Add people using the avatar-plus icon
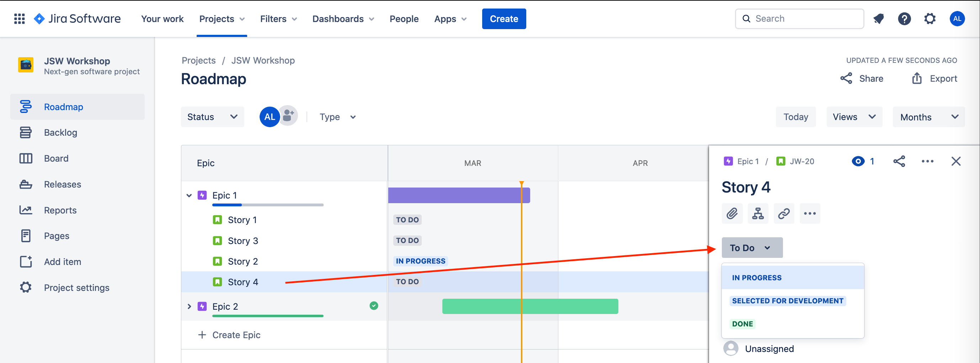Image resolution: width=980 pixels, height=363 pixels. [x=289, y=115]
